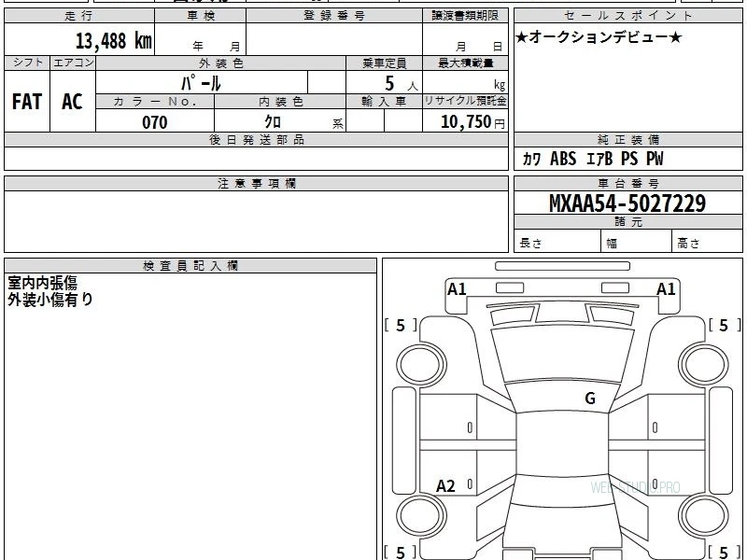Click the 車検 header cell

point(201,16)
